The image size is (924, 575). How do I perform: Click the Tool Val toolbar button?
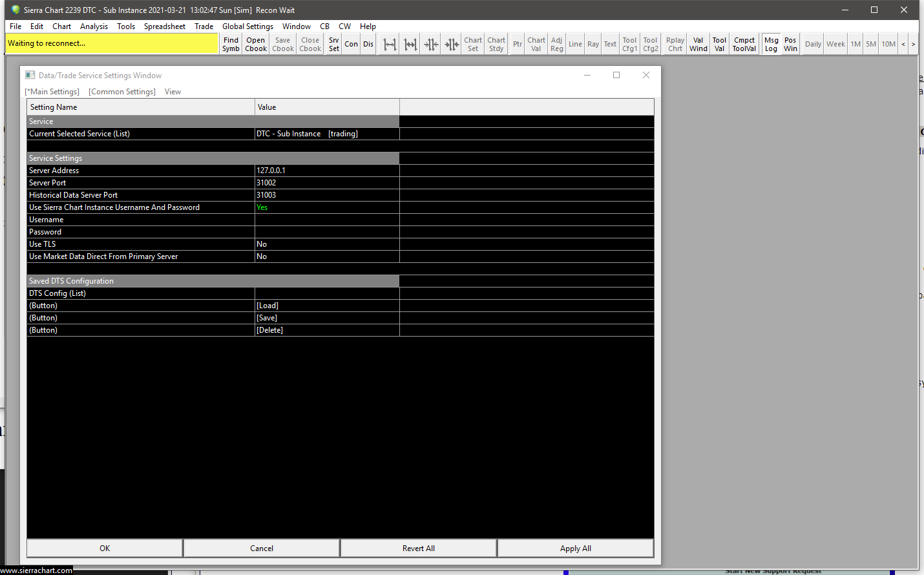[x=719, y=44]
